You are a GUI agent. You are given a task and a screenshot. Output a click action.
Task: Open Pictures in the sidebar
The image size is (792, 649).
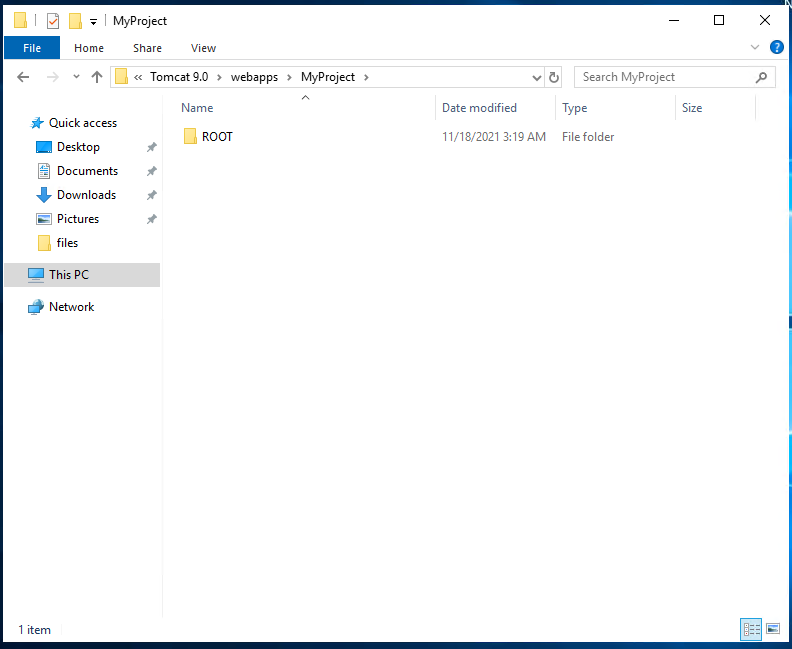point(78,219)
